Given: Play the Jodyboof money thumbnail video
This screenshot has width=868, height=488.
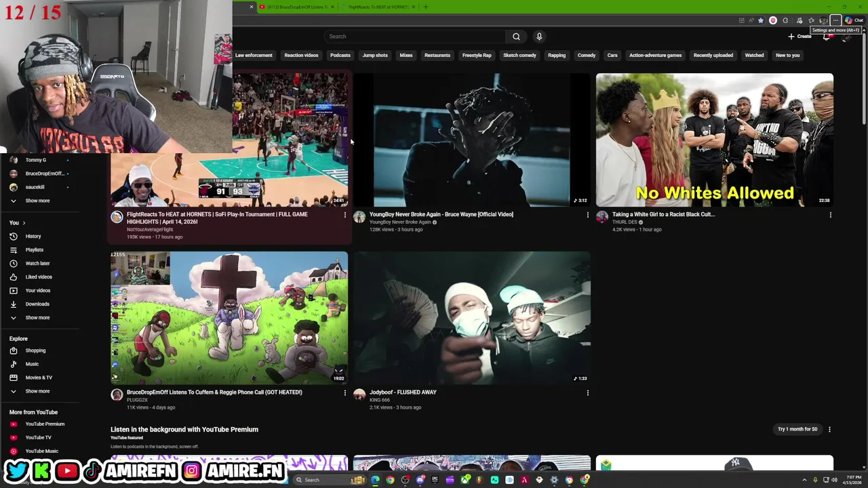Looking at the screenshot, I should click(x=472, y=318).
